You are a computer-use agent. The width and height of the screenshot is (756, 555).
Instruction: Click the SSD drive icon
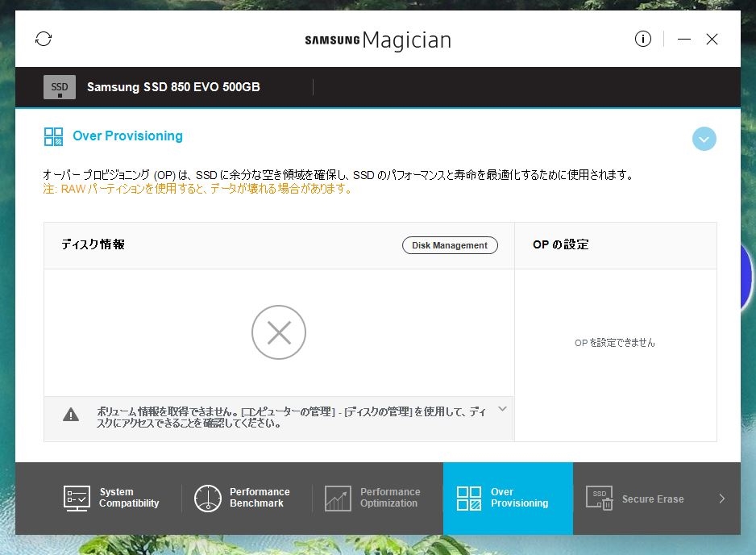pos(60,87)
